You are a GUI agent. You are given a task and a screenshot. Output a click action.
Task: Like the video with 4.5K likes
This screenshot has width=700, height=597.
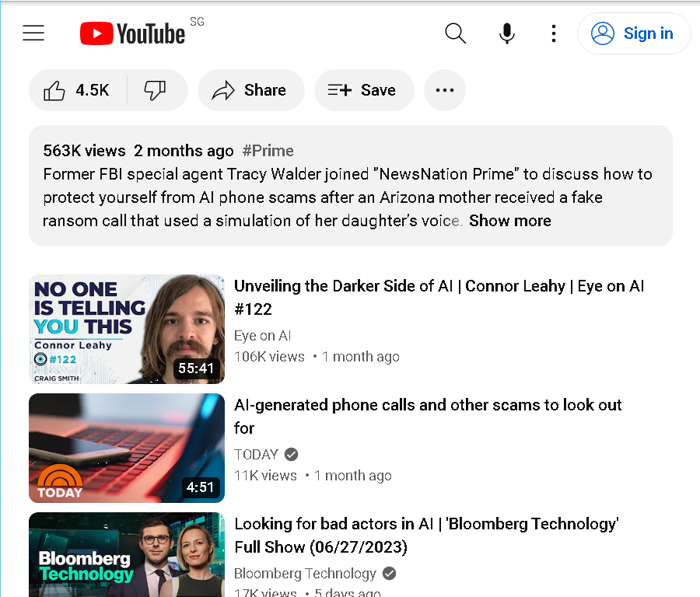coord(78,90)
